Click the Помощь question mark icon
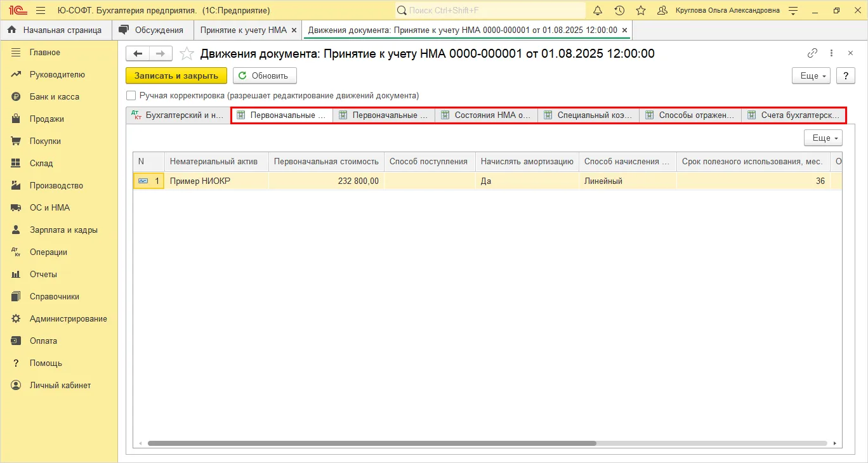This screenshot has height=463, width=868. coord(16,363)
